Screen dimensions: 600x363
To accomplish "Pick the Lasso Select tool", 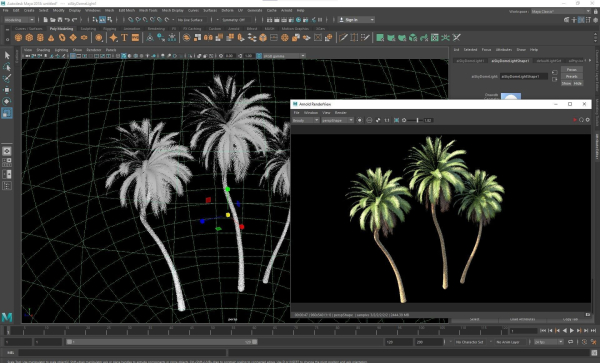I will click(x=7, y=67).
